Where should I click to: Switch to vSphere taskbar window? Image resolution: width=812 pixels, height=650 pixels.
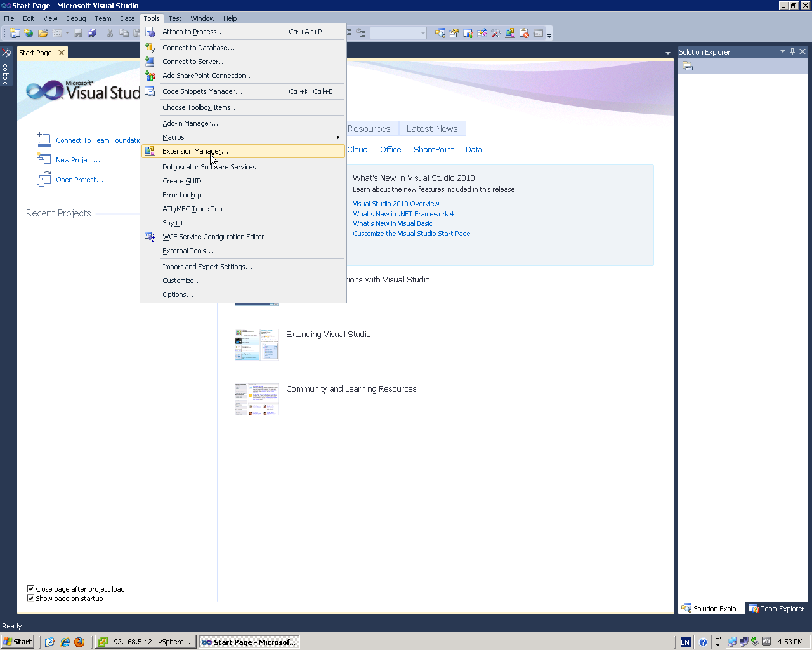coord(146,642)
